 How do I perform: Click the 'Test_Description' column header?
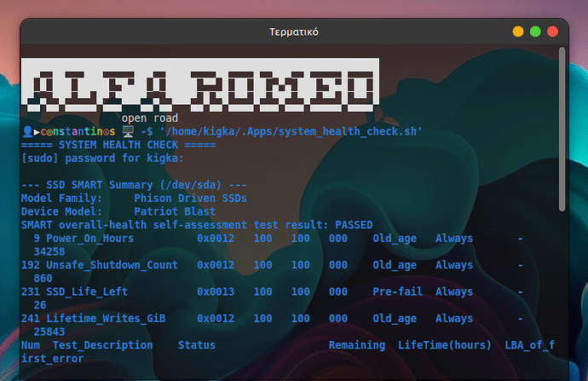click(102, 345)
